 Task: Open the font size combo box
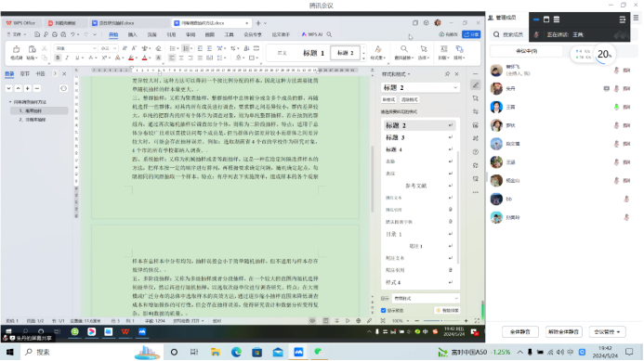click(109, 48)
